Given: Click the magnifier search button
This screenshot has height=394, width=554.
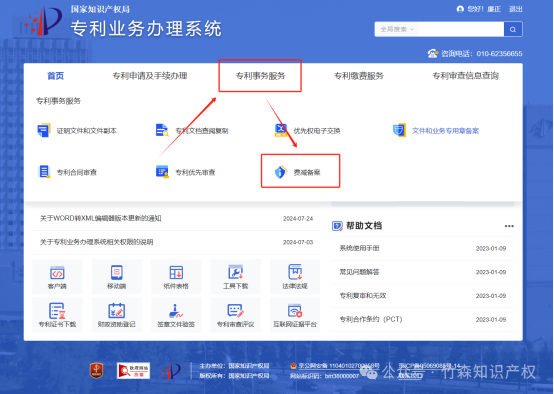Looking at the screenshot, I should [513, 29].
